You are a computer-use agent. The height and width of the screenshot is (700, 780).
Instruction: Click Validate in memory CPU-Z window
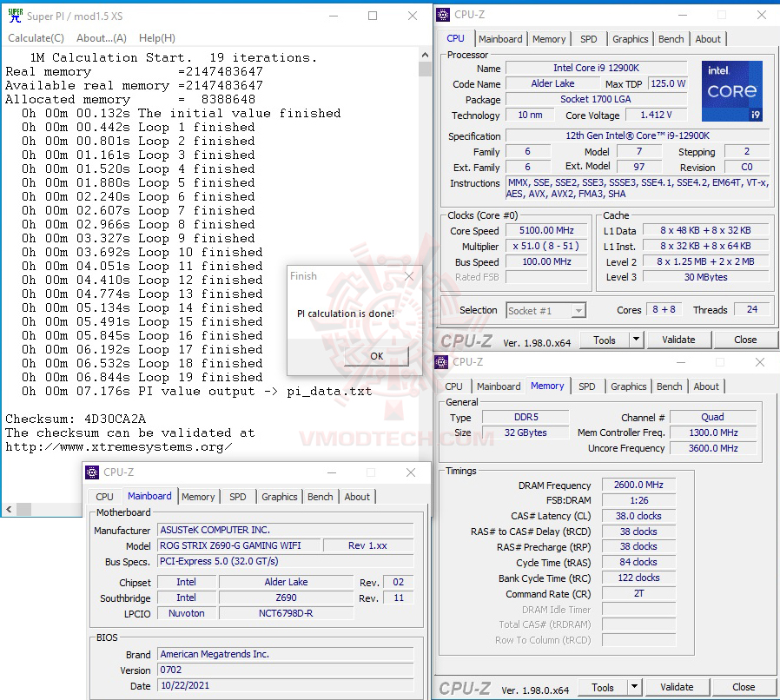(x=677, y=687)
